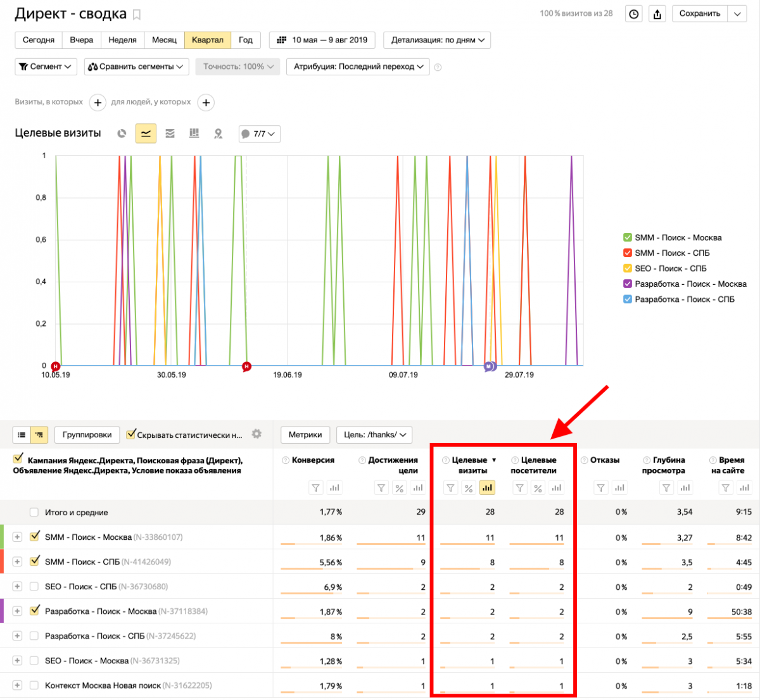The height and width of the screenshot is (700, 760).
Task: Click the table settings gear icon
Action: [256, 434]
